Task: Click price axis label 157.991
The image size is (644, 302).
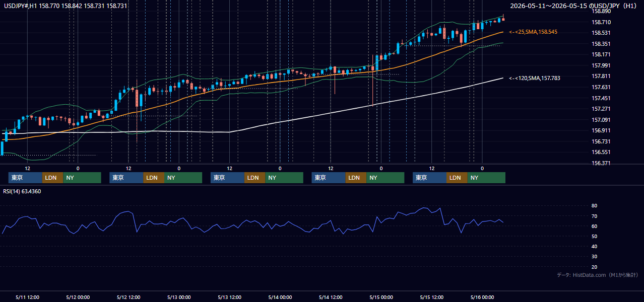Action: pyautogui.click(x=601, y=65)
